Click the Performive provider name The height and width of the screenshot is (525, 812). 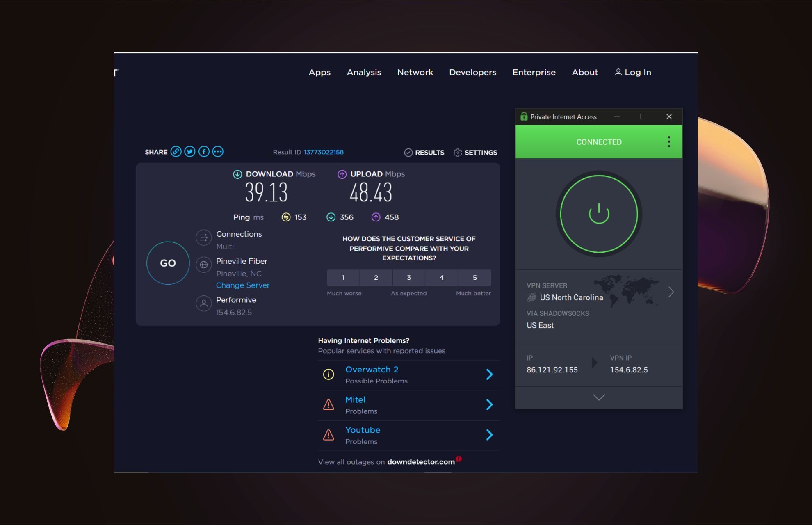click(x=236, y=300)
